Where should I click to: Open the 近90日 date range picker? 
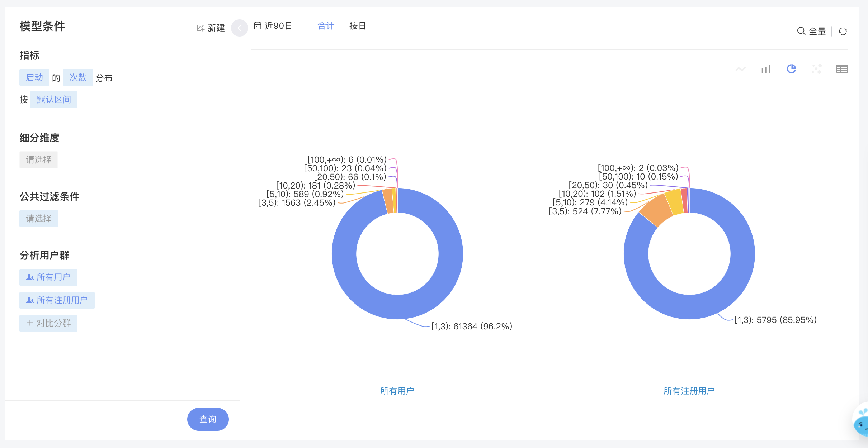273,26
